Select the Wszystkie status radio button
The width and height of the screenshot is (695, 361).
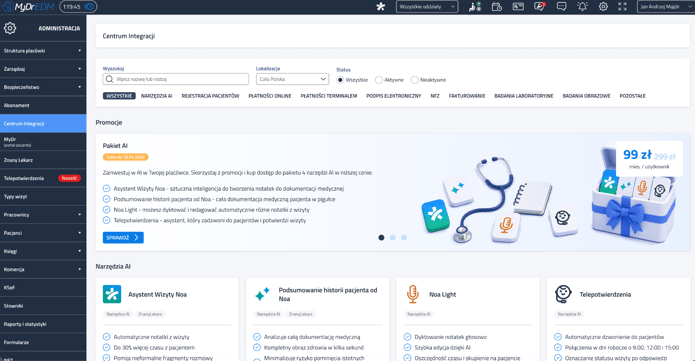[x=340, y=80]
